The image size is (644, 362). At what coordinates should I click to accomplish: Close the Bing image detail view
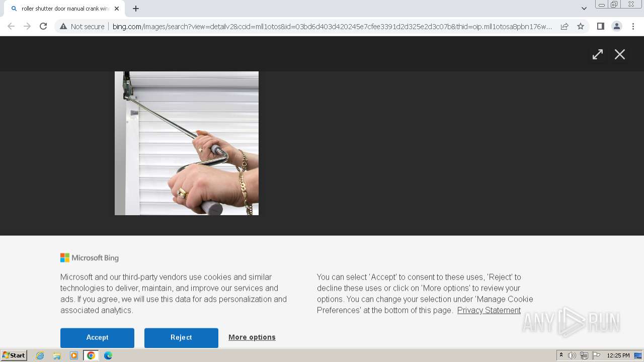(x=620, y=54)
